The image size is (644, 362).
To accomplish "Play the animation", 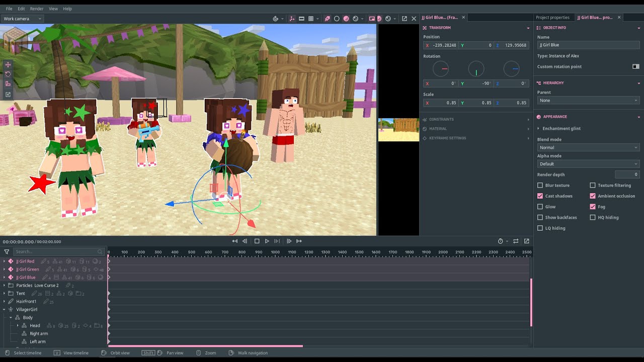I will click(x=267, y=241).
